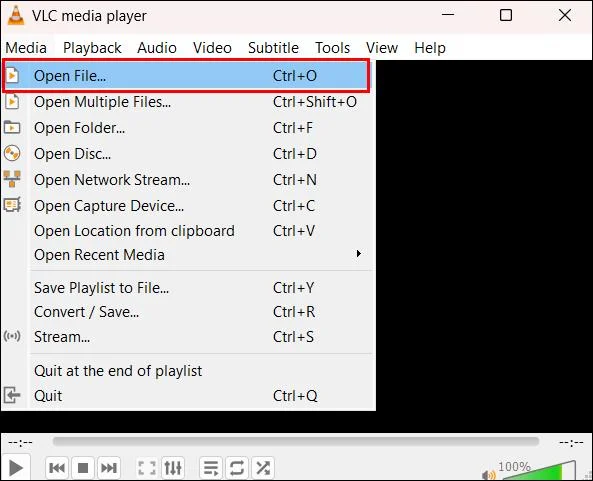Screen dimensions: 593x481
Task: Open the Tools menu
Action: point(332,48)
